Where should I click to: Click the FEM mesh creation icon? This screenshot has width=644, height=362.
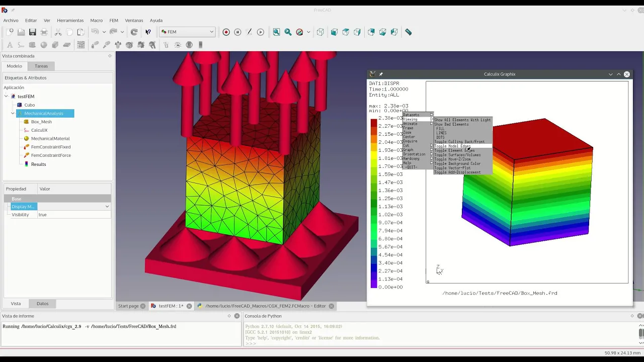click(x=81, y=45)
